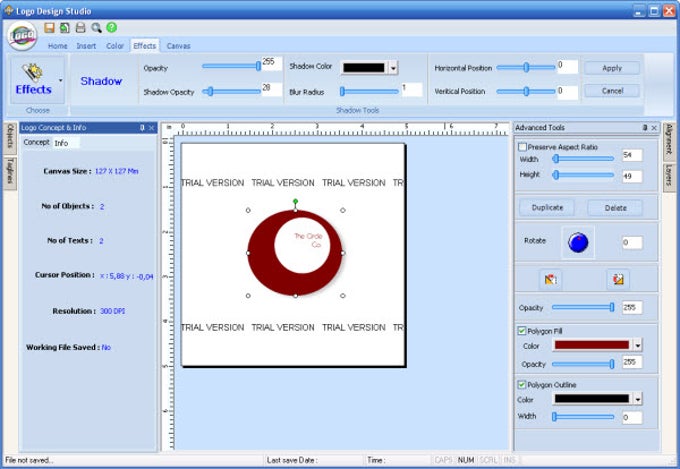This screenshot has height=469, width=680.
Task: Open the Concept tab in info panel
Action: click(36, 142)
